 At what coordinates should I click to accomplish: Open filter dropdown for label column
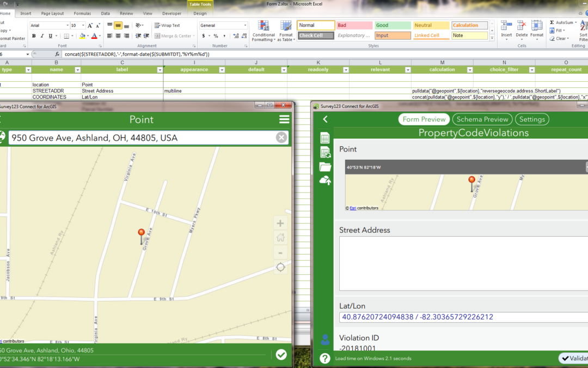click(x=160, y=70)
